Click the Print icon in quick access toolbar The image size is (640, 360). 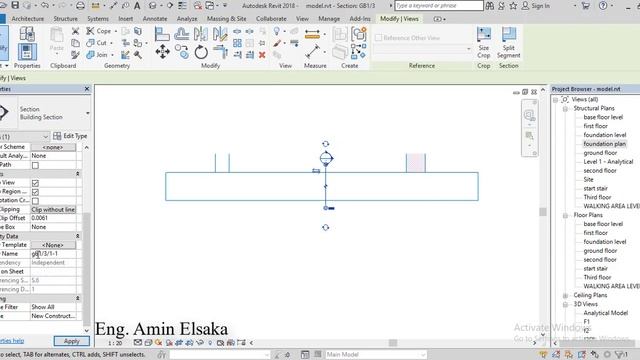(81, 6)
